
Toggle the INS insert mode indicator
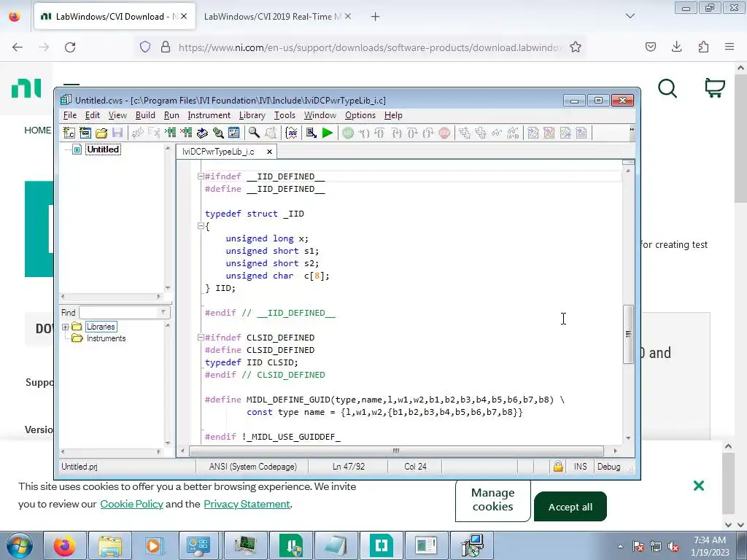[x=580, y=467]
